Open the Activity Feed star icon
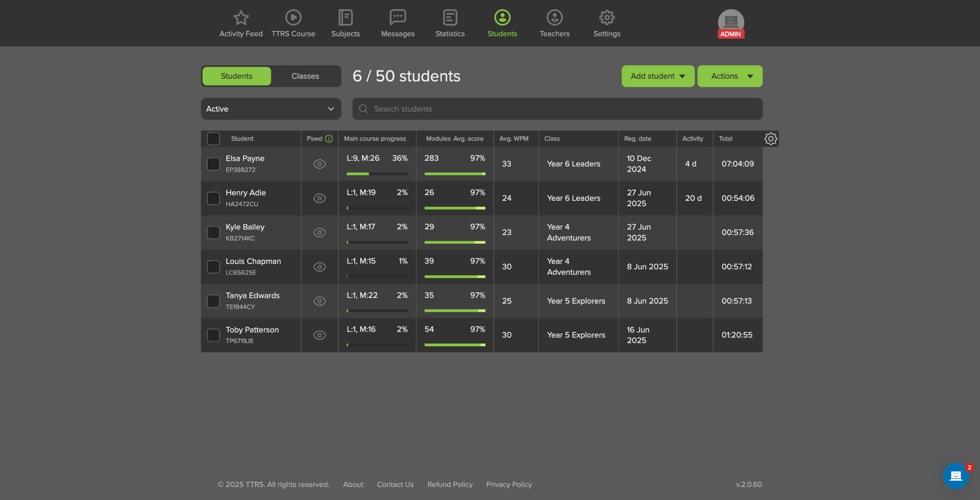This screenshot has height=500, width=980. click(x=241, y=18)
